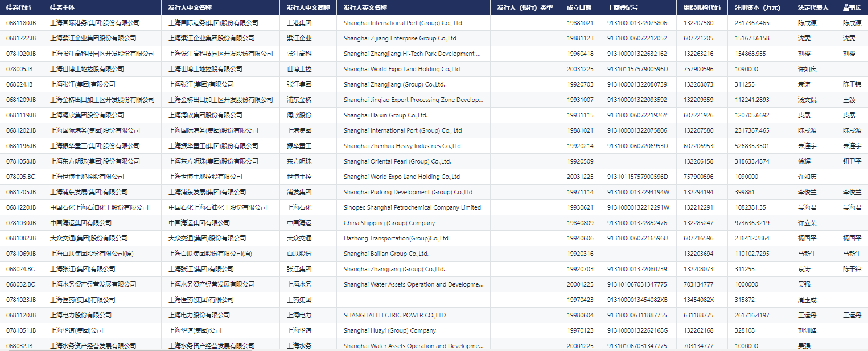The height and width of the screenshot is (351, 868).
Task: Click the 发行人英文名称 column header
Action: click(x=413, y=7)
